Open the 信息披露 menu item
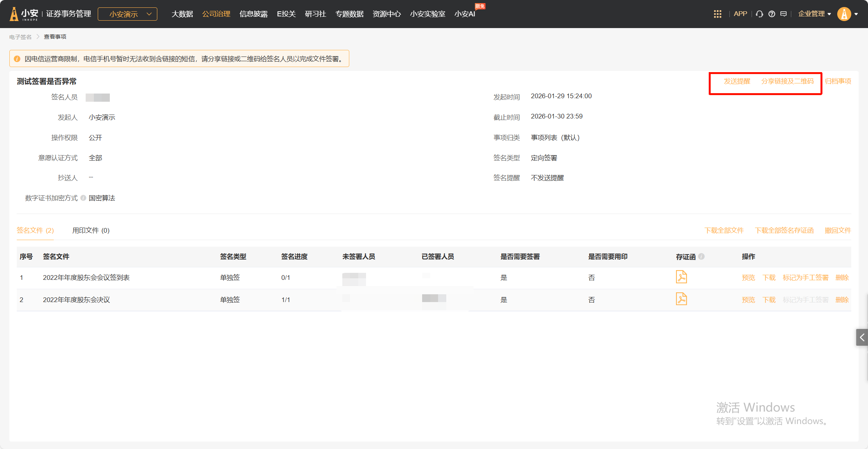The height and width of the screenshot is (449, 868). tap(254, 14)
